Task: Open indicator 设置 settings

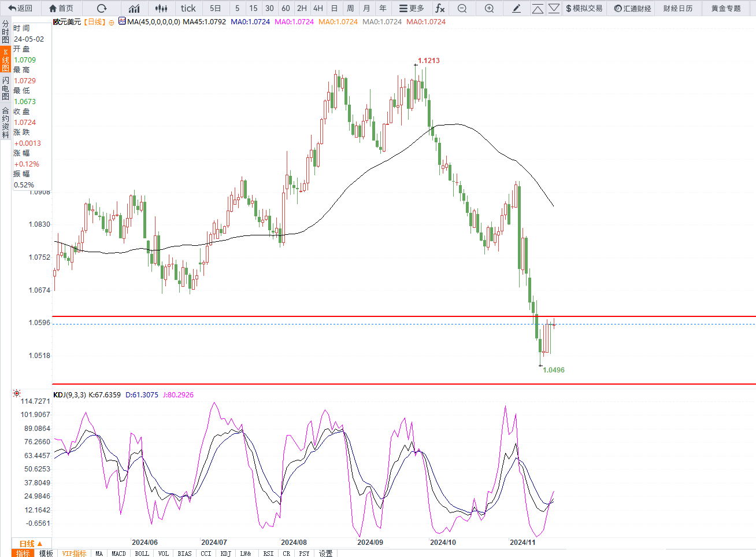Action: (x=326, y=554)
